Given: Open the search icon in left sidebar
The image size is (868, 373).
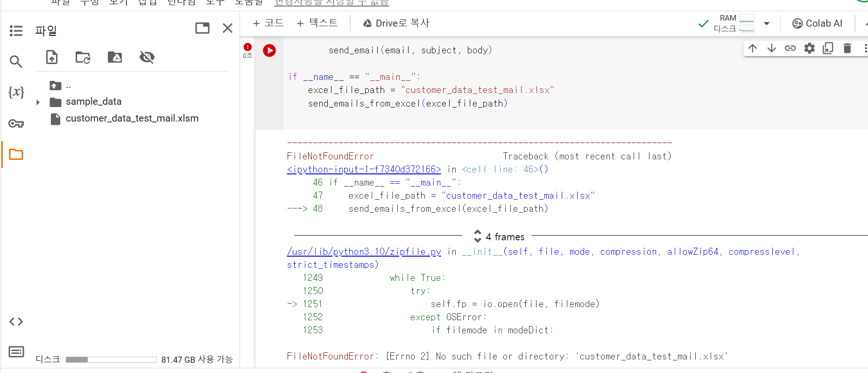Looking at the screenshot, I should (x=16, y=61).
